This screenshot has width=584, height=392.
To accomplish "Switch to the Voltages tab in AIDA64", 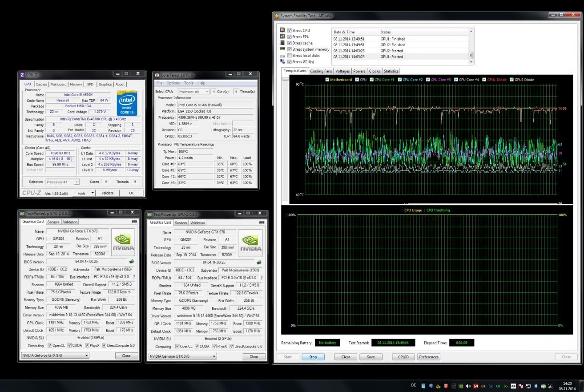I will pyautogui.click(x=342, y=71).
